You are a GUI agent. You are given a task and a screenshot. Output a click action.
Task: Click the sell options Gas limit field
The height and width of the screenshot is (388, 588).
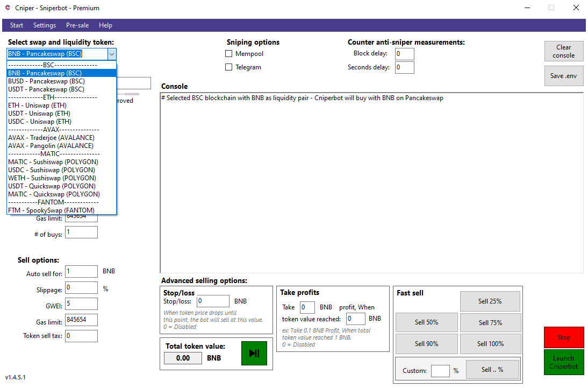click(x=81, y=320)
